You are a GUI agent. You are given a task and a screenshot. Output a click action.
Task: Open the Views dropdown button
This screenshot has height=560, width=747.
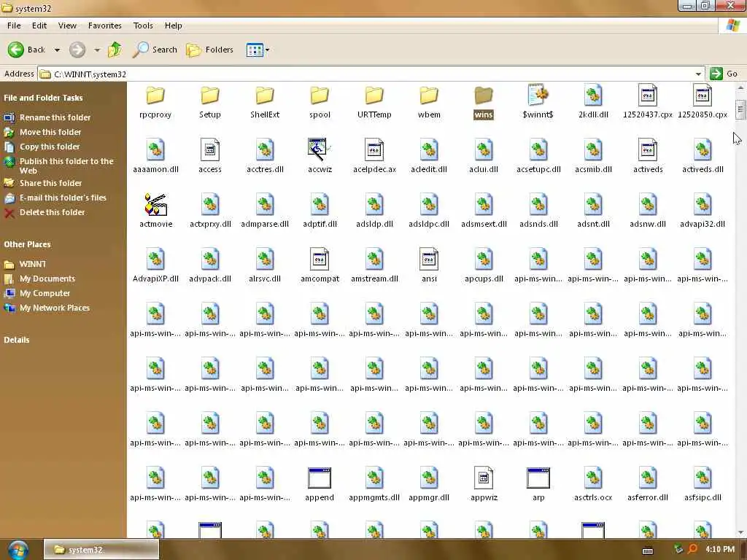[x=258, y=50]
